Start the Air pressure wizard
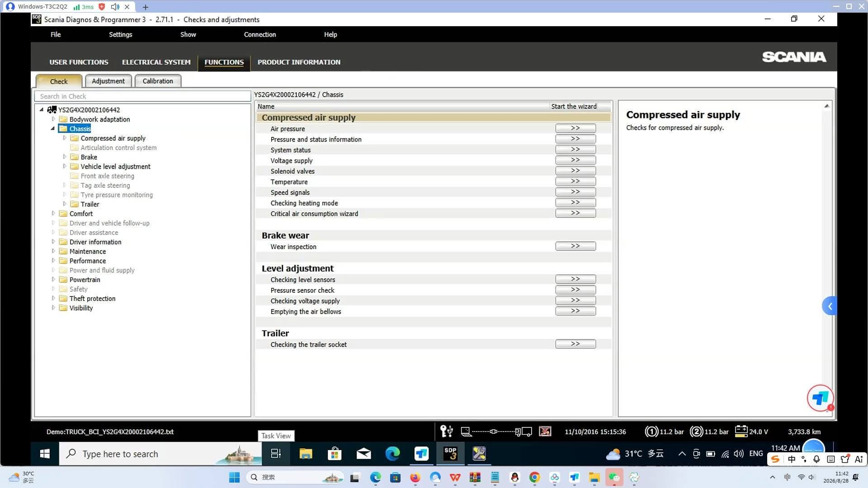 point(576,128)
